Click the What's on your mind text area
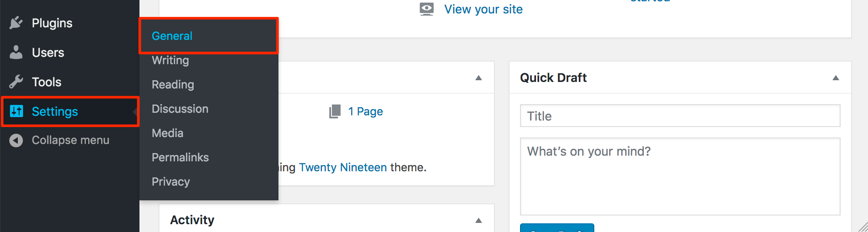868x232 pixels. pyautogui.click(x=680, y=176)
